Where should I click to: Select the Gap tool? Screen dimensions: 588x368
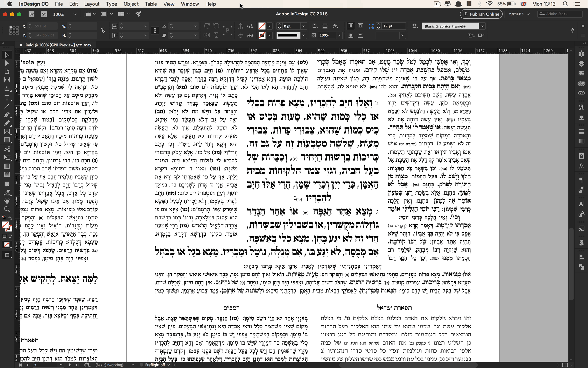tap(7, 80)
